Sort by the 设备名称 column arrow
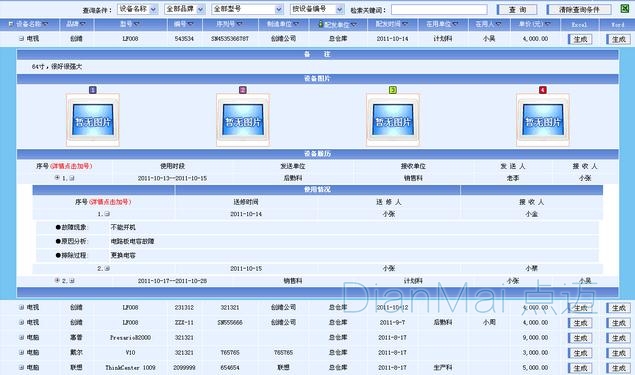 (x=45, y=24)
